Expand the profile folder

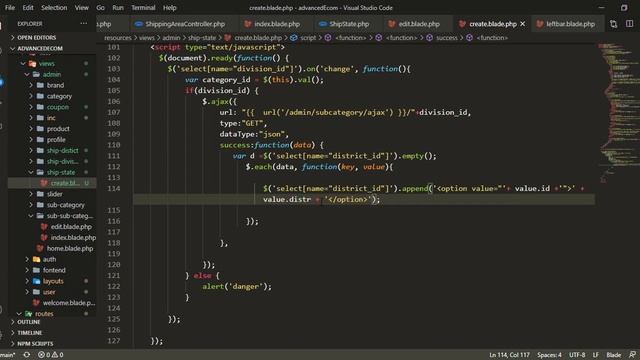(x=52, y=140)
